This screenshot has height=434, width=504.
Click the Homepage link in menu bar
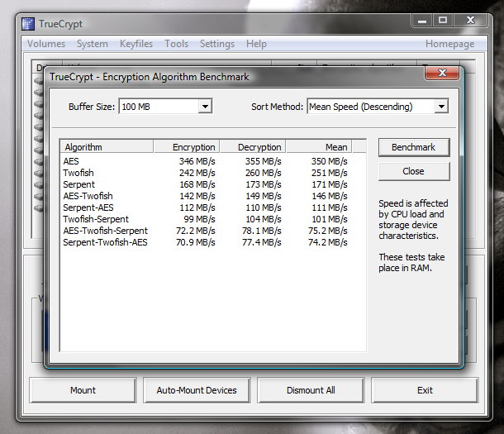[450, 43]
